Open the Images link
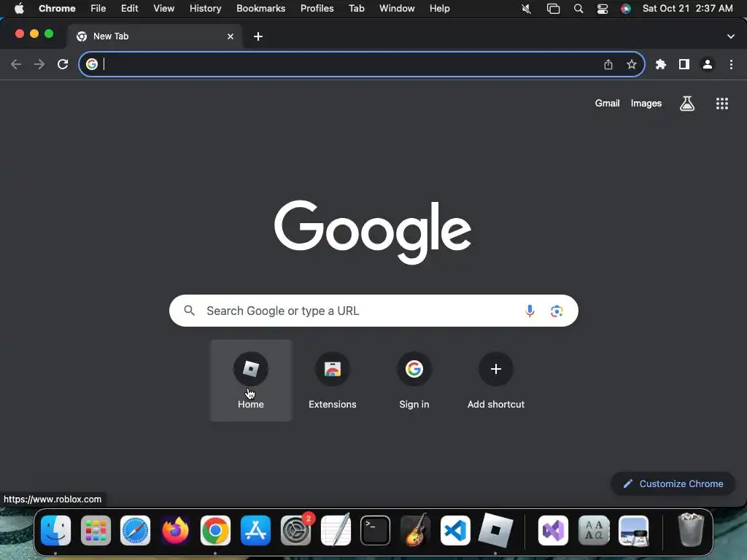This screenshot has width=747, height=560. pyautogui.click(x=646, y=104)
